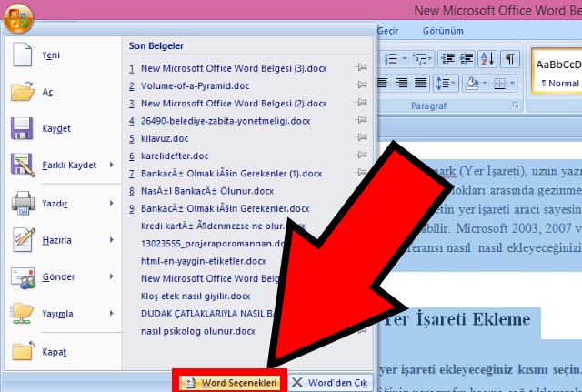Click the Yeni blank page icon

(x=22, y=55)
